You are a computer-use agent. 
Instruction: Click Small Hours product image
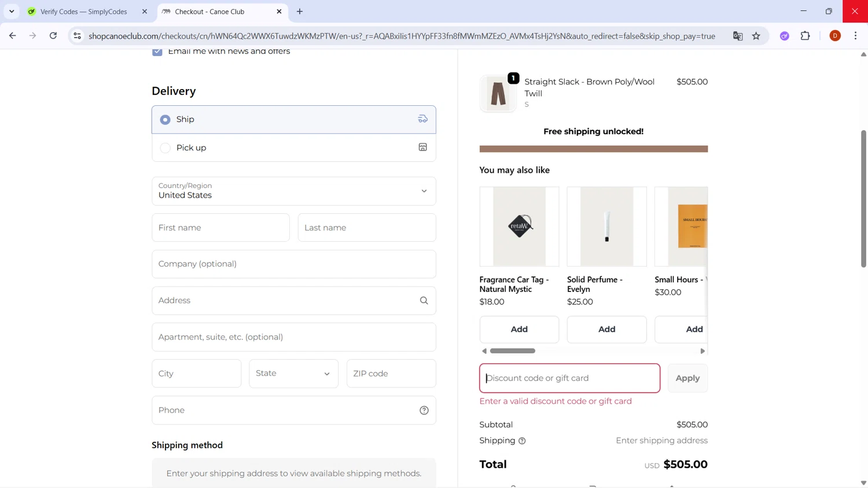682,226
